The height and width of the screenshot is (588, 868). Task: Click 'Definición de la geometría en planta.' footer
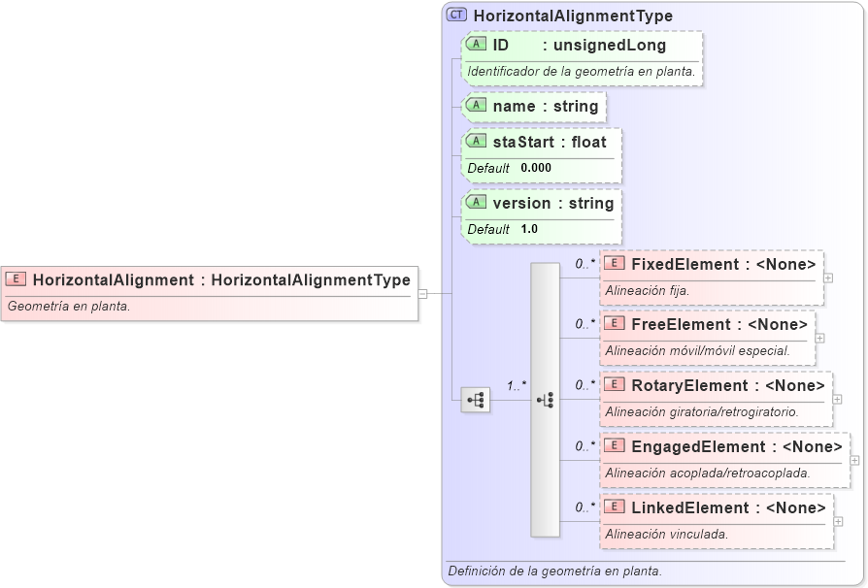554,572
